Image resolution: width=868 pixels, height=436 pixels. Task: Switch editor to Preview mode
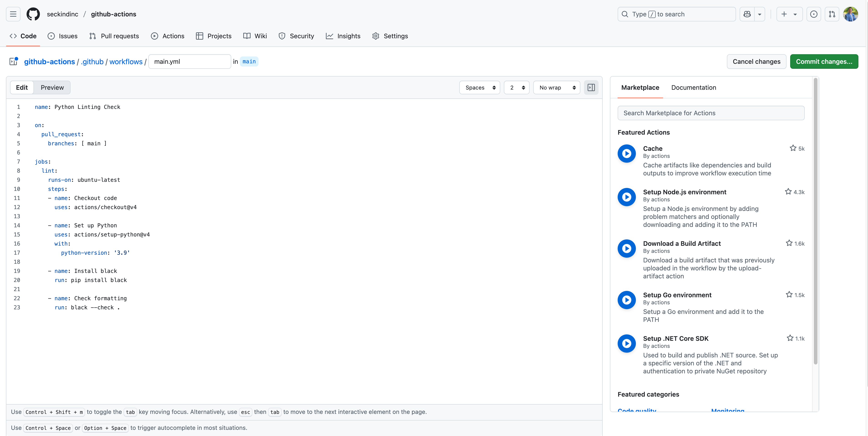(52, 88)
